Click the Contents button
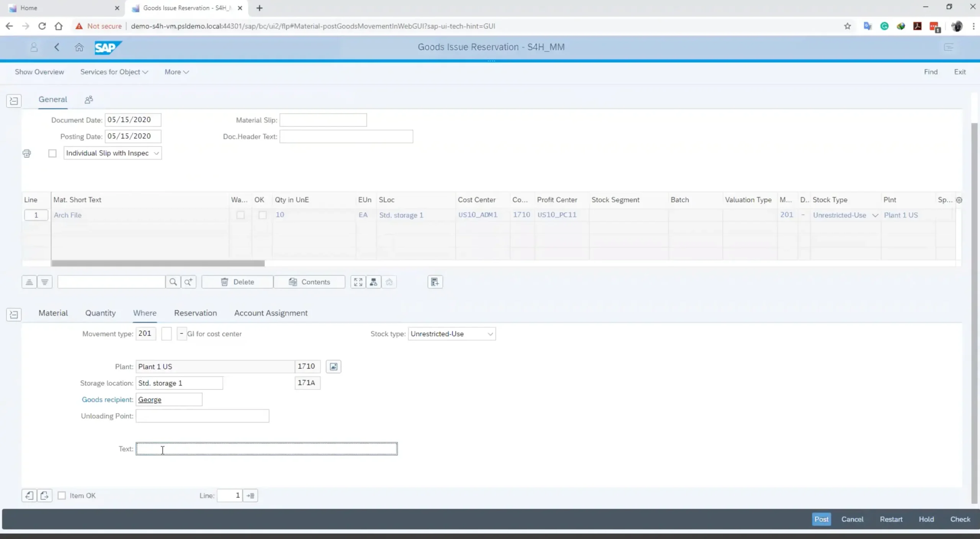This screenshot has height=539, width=980. click(x=309, y=282)
